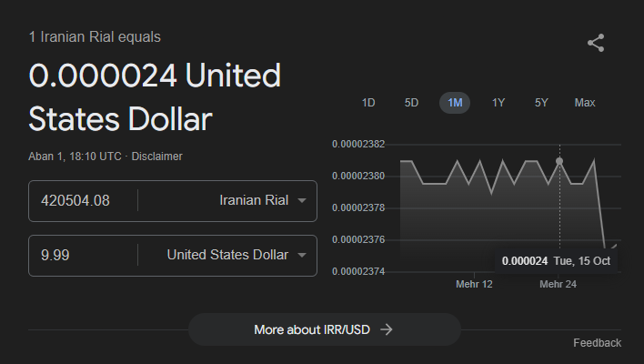644x364 pixels.
Task: Click the 9.99 dollar amount field
Action: click(x=84, y=255)
